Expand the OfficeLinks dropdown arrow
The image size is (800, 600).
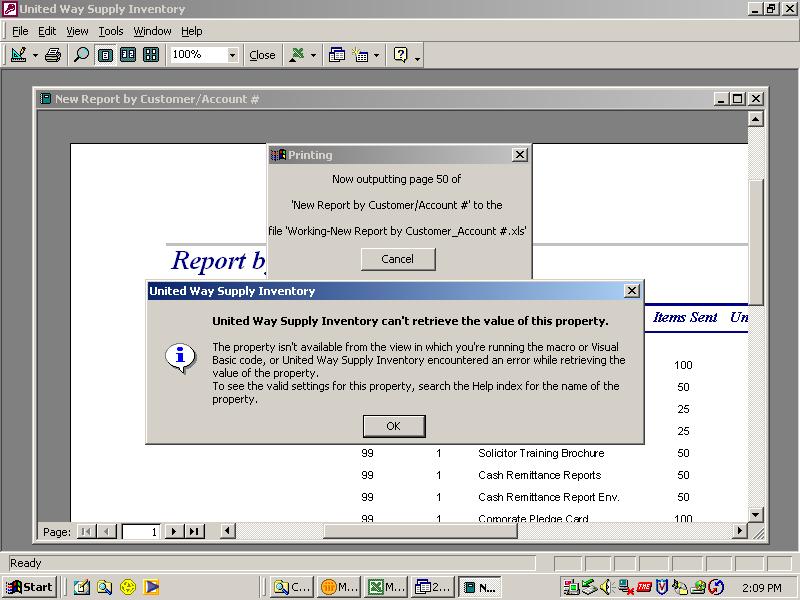(x=313, y=56)
